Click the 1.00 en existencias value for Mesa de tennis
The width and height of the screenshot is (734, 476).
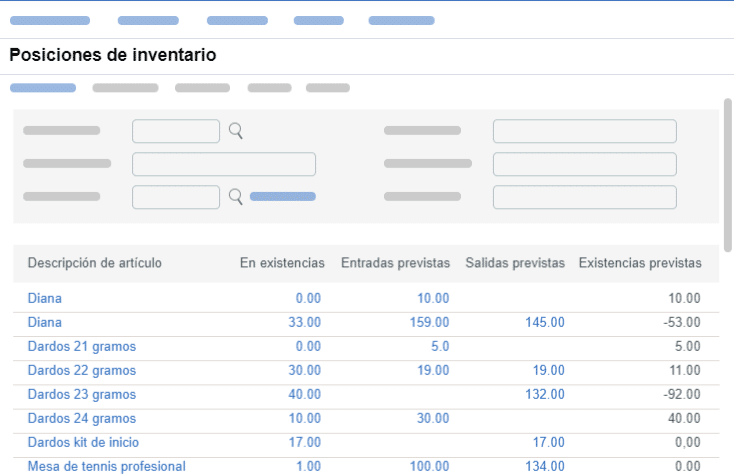point(308,466)
